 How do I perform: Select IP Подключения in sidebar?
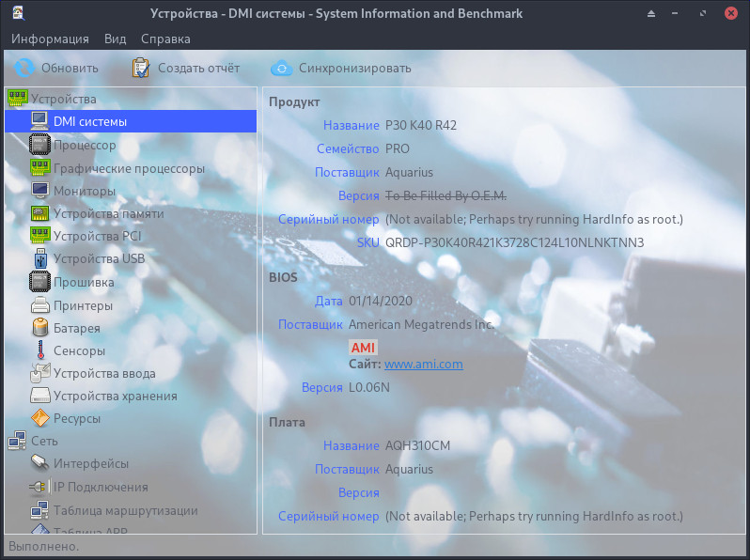pyautogui.click(x=101, y=487)
